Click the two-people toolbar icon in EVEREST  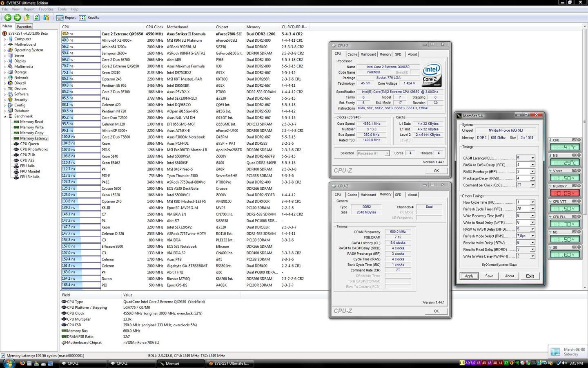point(46,17)
